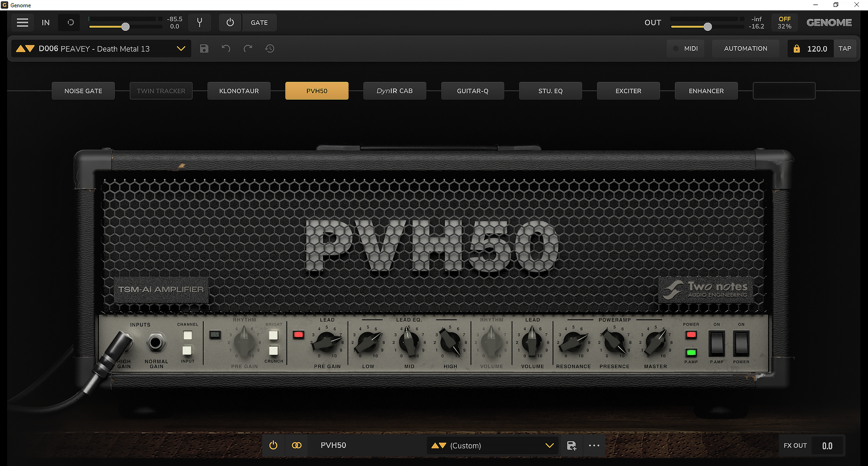The height and width of the screenshot is (466, 868).
Task: Select the NOISE GATE chain slot
Action: [x=83, y=91]
